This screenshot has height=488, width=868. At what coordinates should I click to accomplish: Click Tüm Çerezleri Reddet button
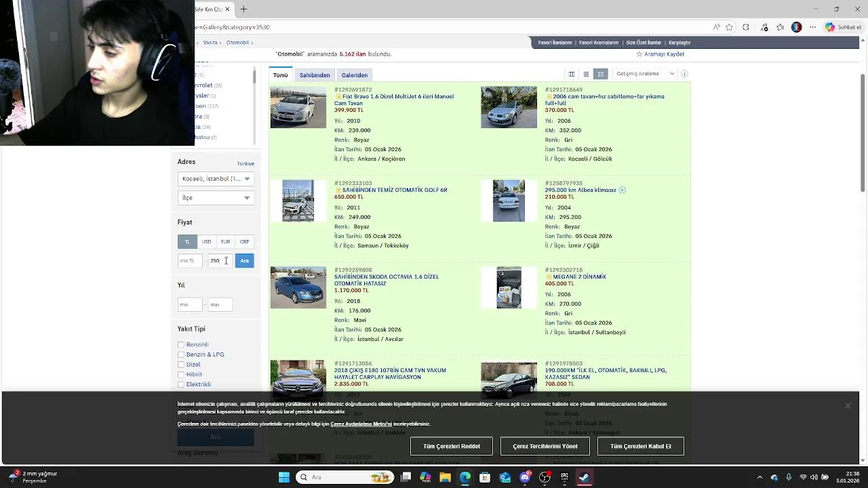(452, 447)
